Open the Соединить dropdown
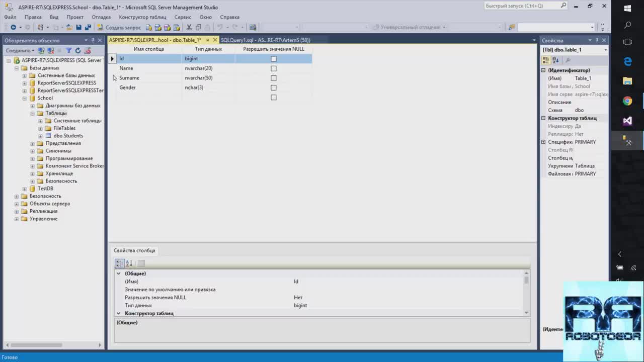This screenshot has height=362, width=644. (20, 51)
